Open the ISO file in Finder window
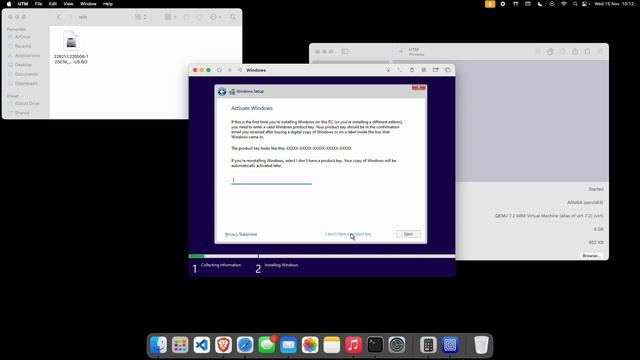 pyautogui.click(x=71, y=47)
